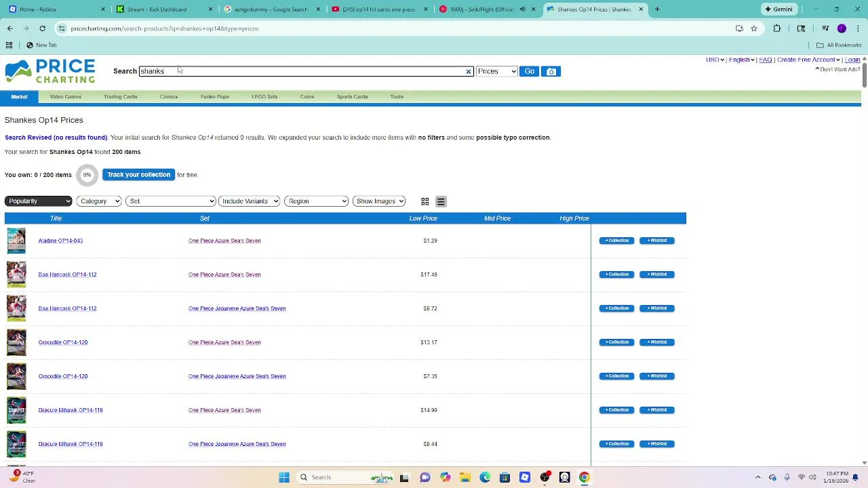Open English language selector
Image resolution: width=868 pixels, height=488 pixels.
coord(741,60)
